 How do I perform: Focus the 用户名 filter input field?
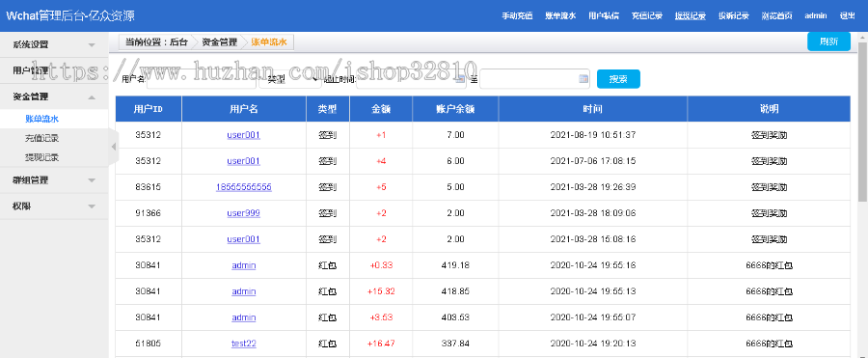click(201, 79)
